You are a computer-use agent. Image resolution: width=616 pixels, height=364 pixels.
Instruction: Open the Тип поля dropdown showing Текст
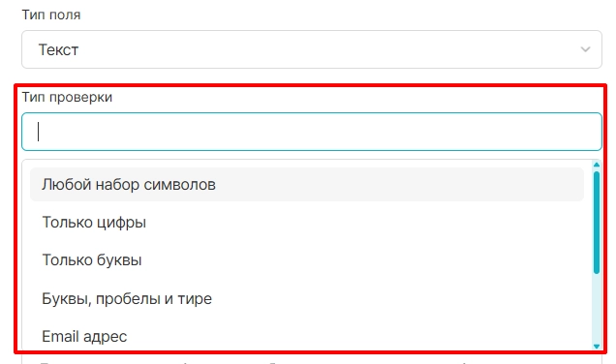pyautogui.click(x=312, y=49)
